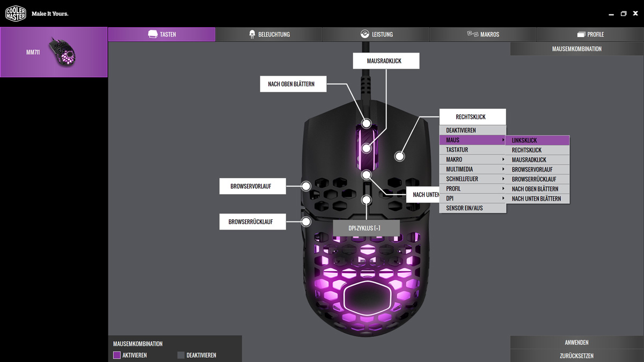Click the Browserrücklauf button label
The height and width of the screenshot is (362, 644).
tap(252, 221)
